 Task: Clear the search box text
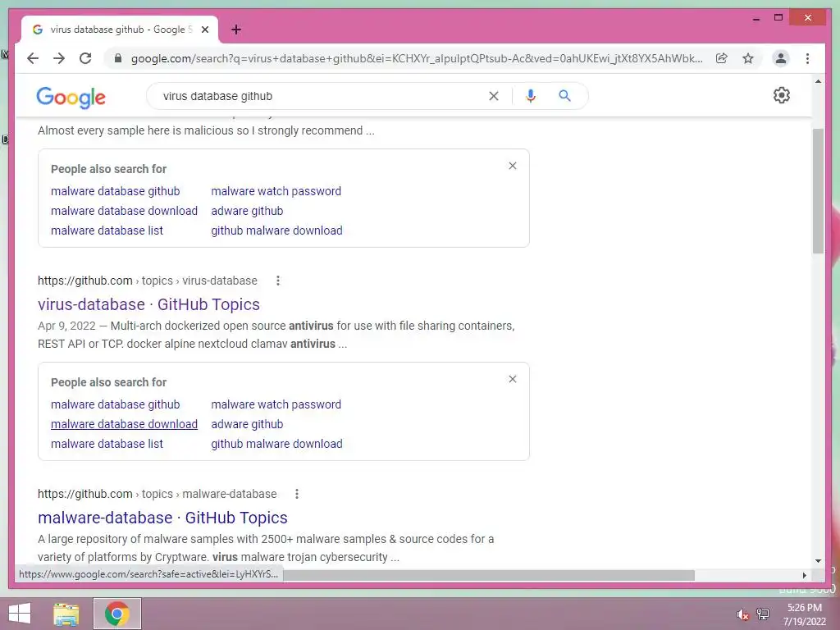point(493,96)
